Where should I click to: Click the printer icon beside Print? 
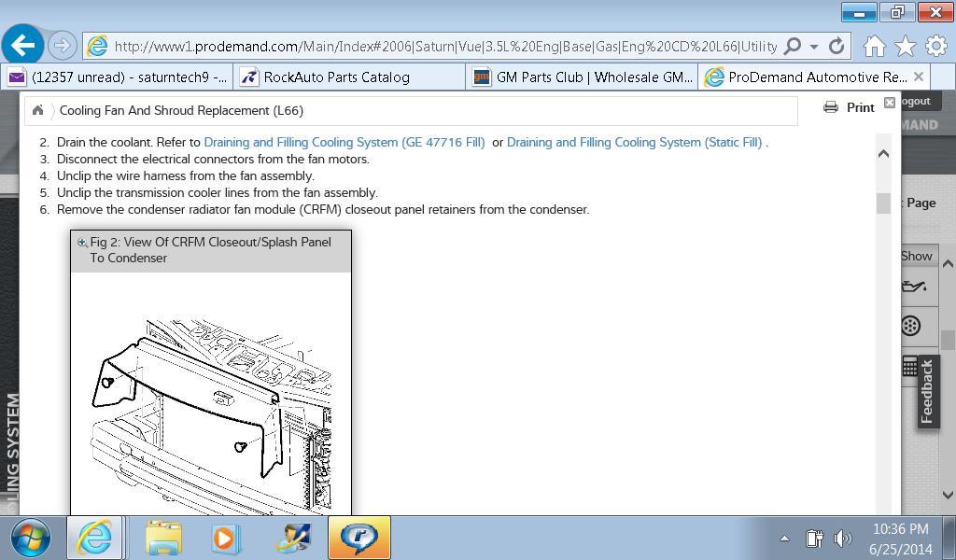click(x=830, y=107)
